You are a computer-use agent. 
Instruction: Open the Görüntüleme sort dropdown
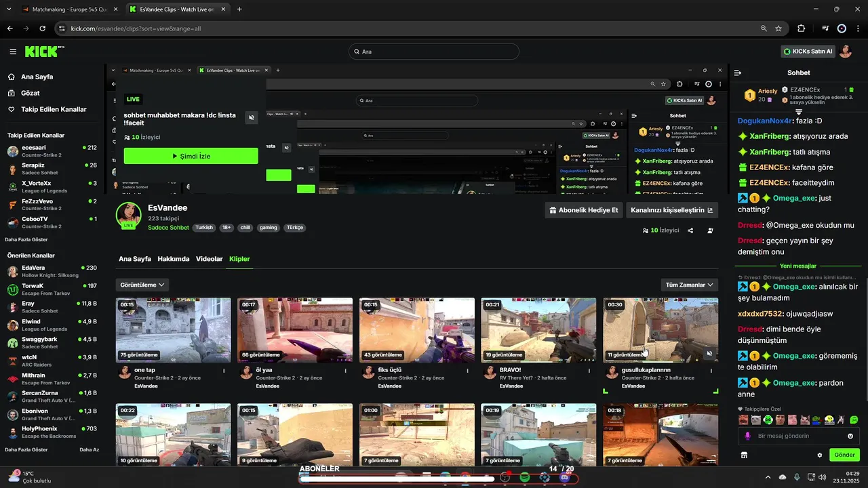[142, 285]
